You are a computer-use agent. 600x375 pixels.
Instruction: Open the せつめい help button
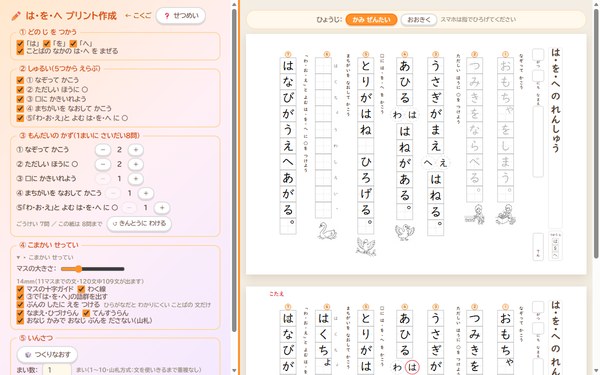181,16
